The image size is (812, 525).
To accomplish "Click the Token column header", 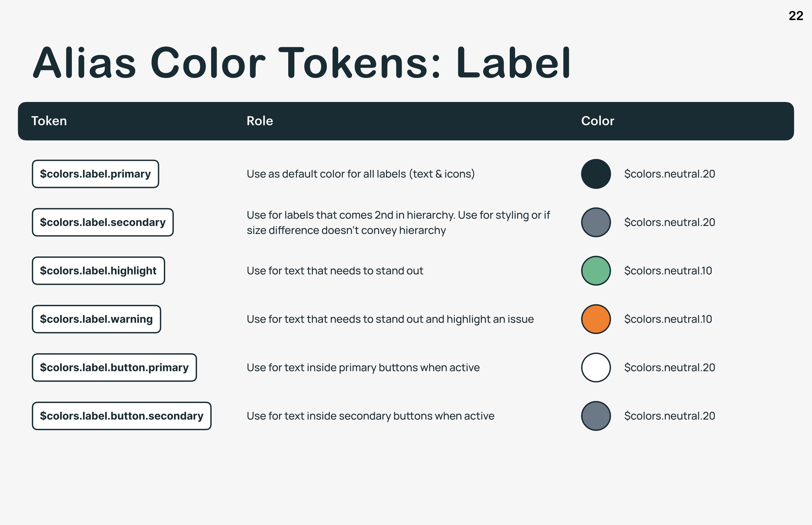I will tap(49, 121).
